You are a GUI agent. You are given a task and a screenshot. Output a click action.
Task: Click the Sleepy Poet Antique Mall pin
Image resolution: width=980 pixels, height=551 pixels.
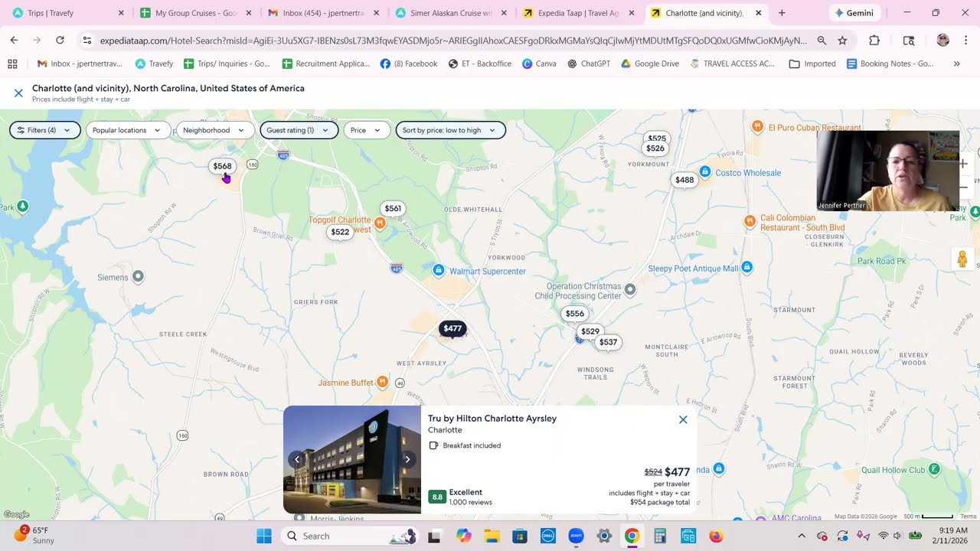[747, 267]
